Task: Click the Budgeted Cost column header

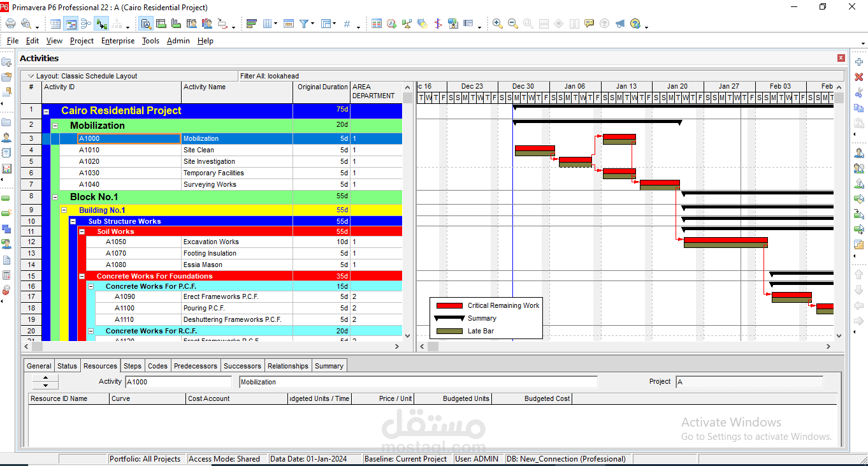Action: [532, 398]
